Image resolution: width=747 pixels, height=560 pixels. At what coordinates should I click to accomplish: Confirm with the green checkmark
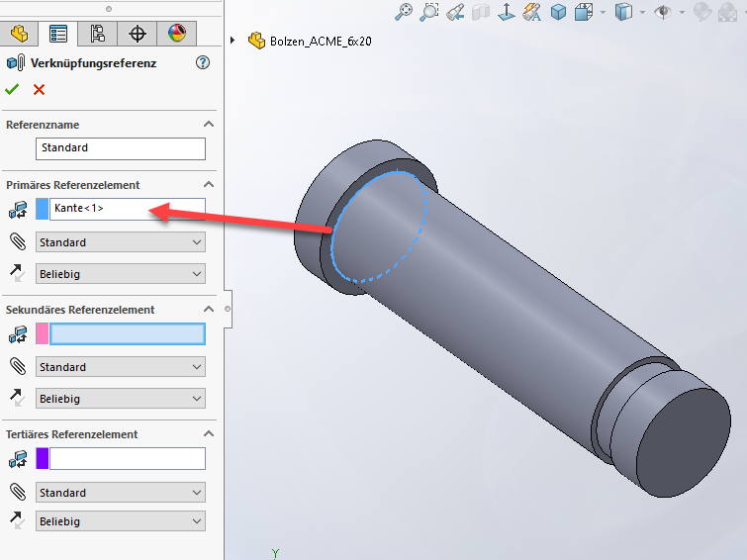(12, 90)
